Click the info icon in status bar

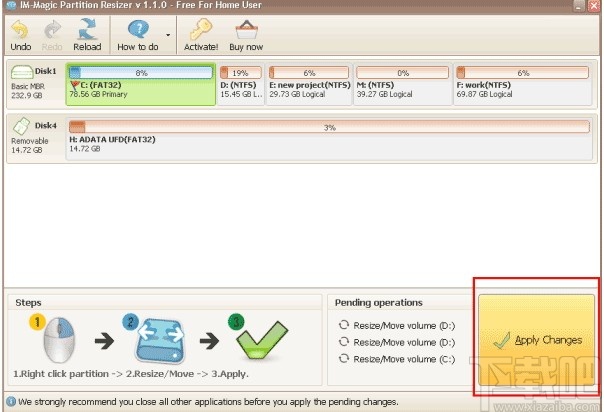coord(11,402)
